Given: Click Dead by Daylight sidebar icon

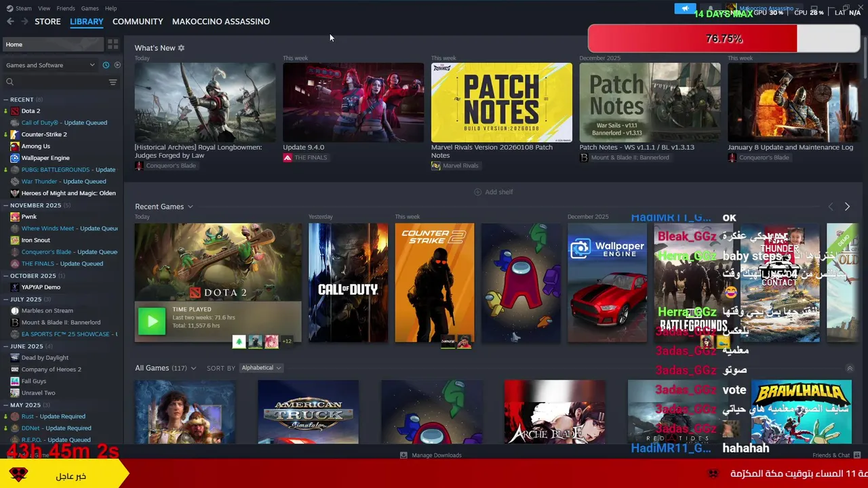Looking at the screenshot, I should coord(15,357).
